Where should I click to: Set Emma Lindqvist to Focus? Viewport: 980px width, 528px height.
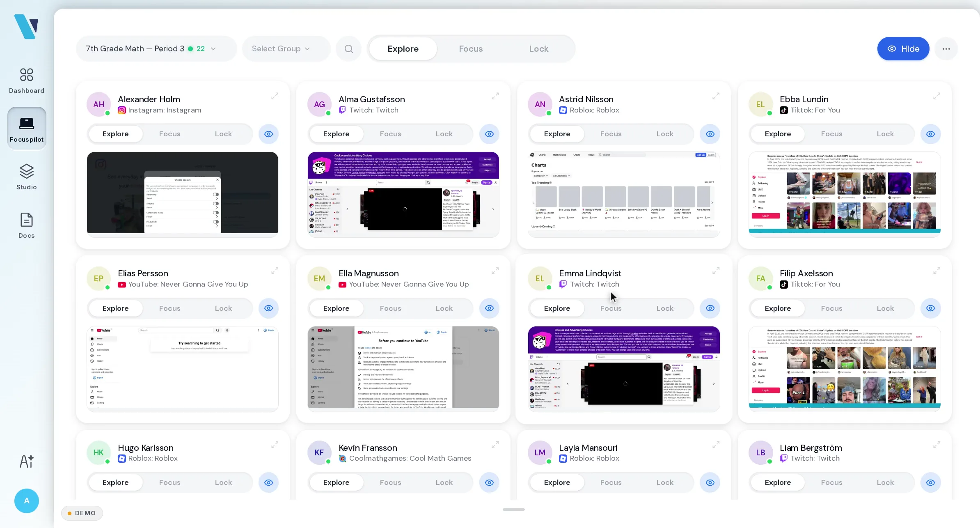coord(611,308)
